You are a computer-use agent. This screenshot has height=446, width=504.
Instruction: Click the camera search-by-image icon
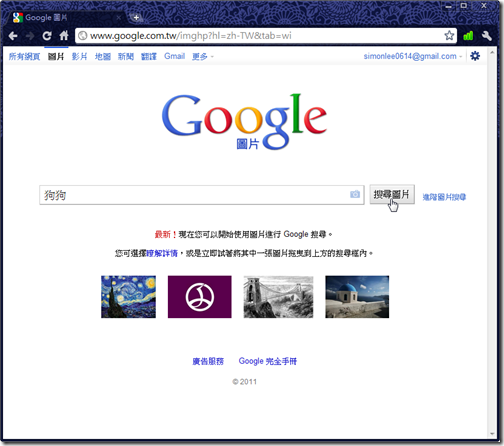pos(355,194)
